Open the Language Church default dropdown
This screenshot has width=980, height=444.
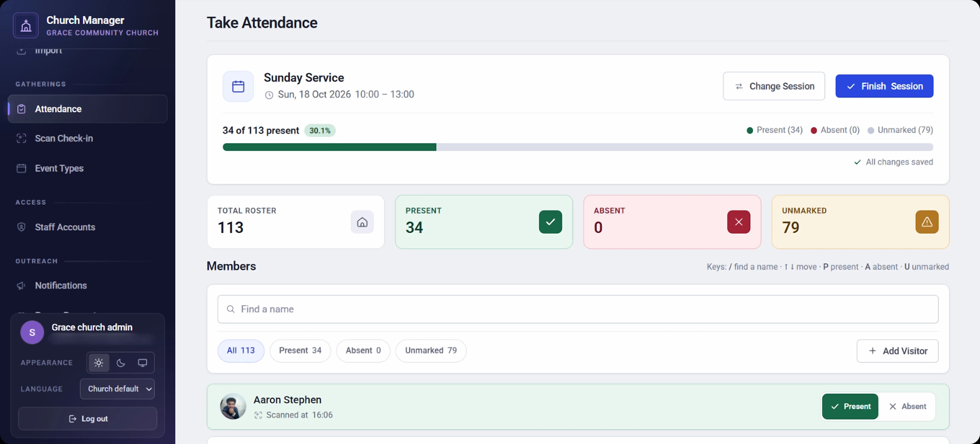pyautogui.click(x=117, y=389)
